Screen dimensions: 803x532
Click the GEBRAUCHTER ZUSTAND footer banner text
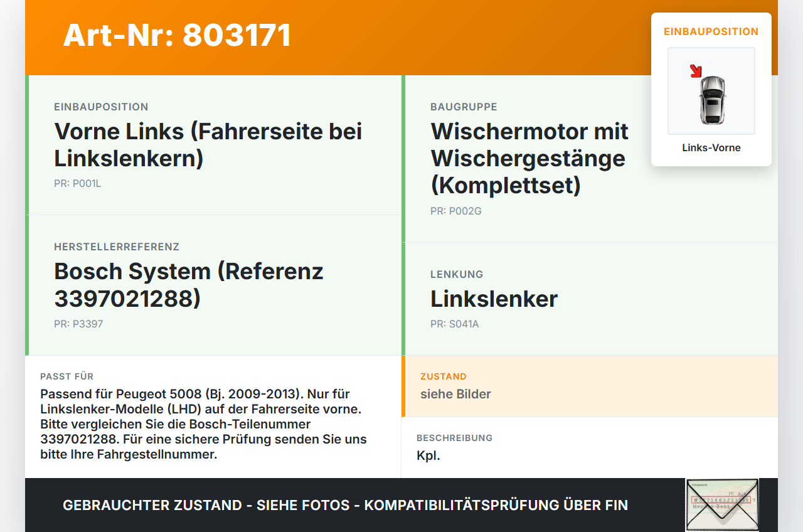point(345,505)
